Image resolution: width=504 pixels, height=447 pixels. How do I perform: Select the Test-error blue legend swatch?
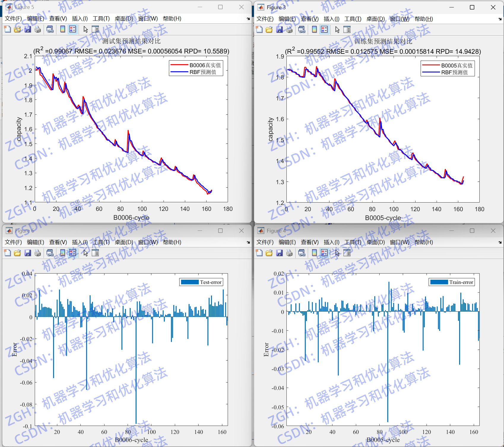click(190, 282)
